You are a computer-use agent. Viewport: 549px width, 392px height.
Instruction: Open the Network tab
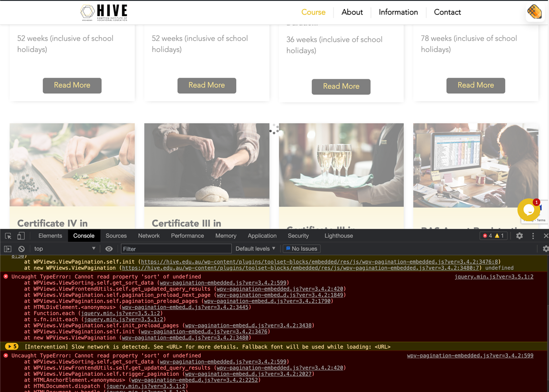click(149, 236)
